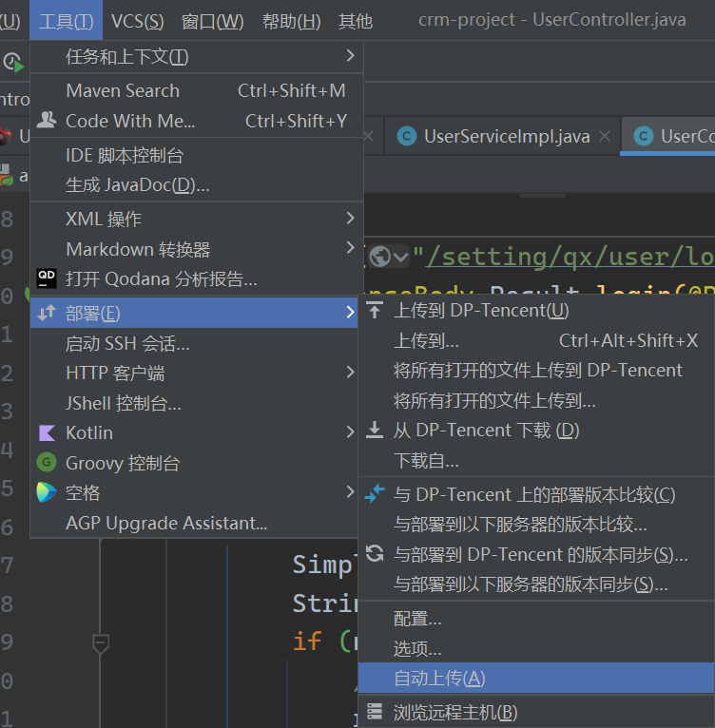
Task: Click the UserController tab class icon
Action: 644,136
